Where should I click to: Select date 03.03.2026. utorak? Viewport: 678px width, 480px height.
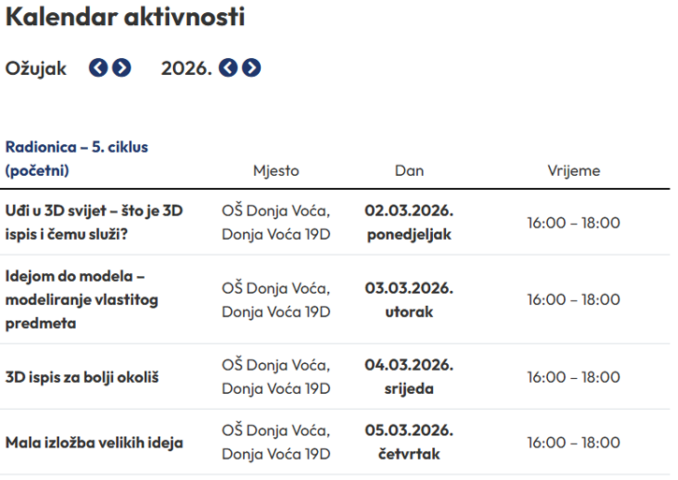click(409, 299)
